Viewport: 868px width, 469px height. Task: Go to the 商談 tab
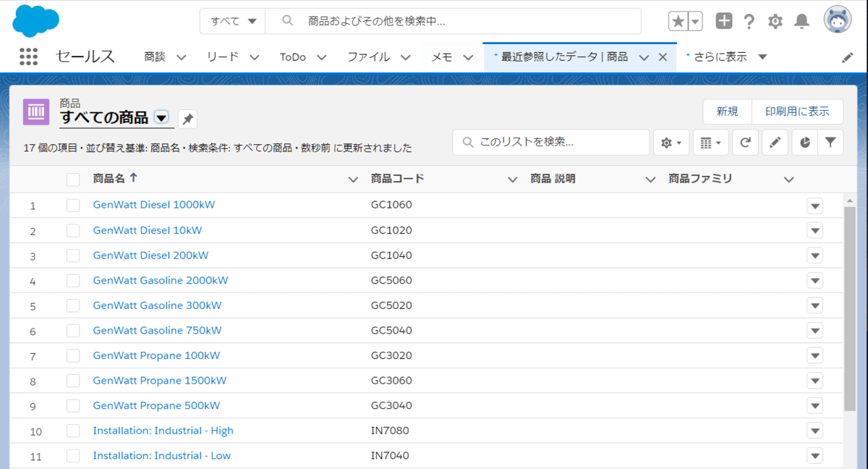[x=155, y=56]
